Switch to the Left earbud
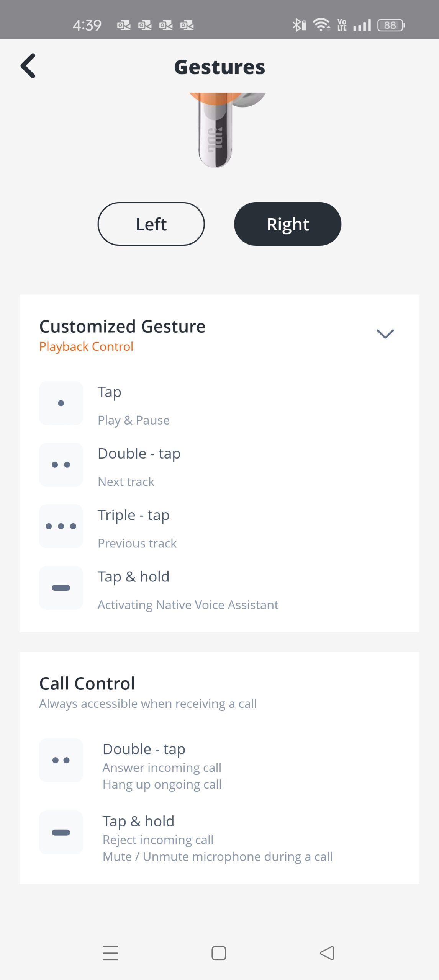439x980 pixels. [x=151, y=224]
